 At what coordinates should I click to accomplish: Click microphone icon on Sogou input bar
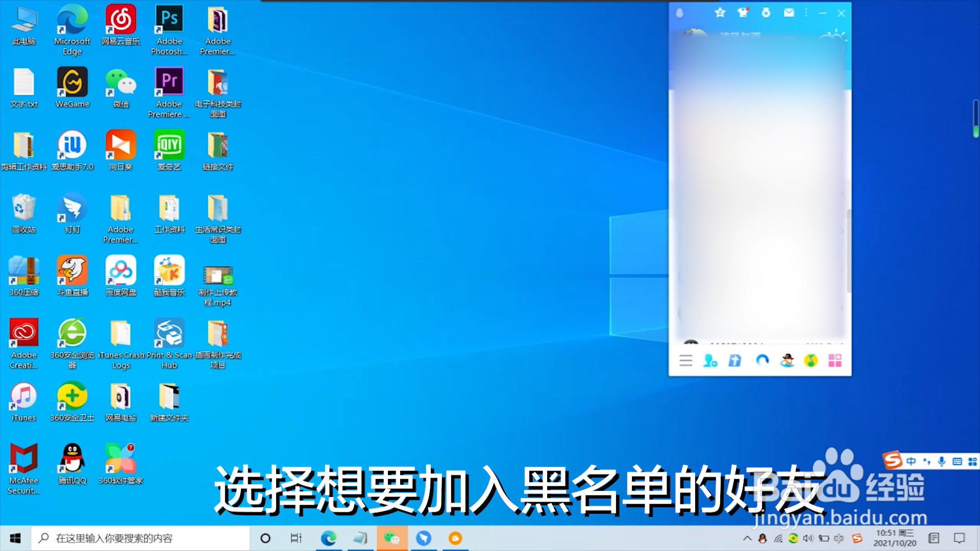point(942,461)
